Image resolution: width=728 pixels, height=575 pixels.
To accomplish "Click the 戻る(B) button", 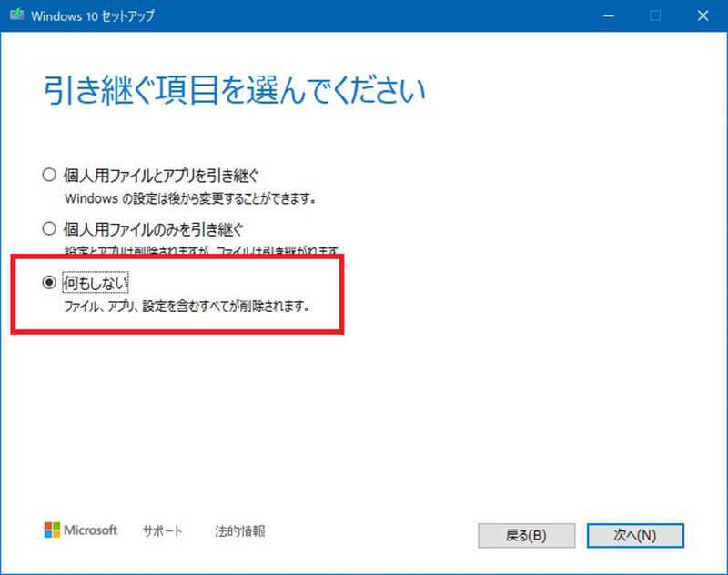I will click(527, 536).
